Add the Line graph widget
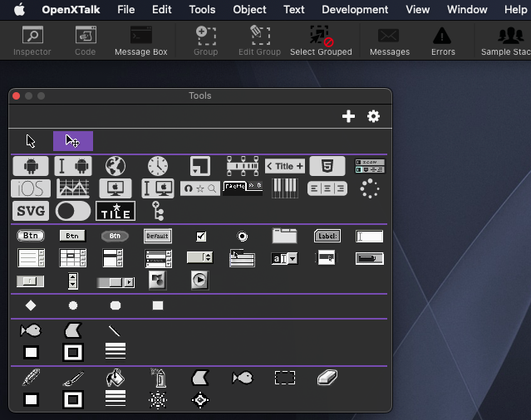This screenshot has width=531, height=420. click(73, 188)
